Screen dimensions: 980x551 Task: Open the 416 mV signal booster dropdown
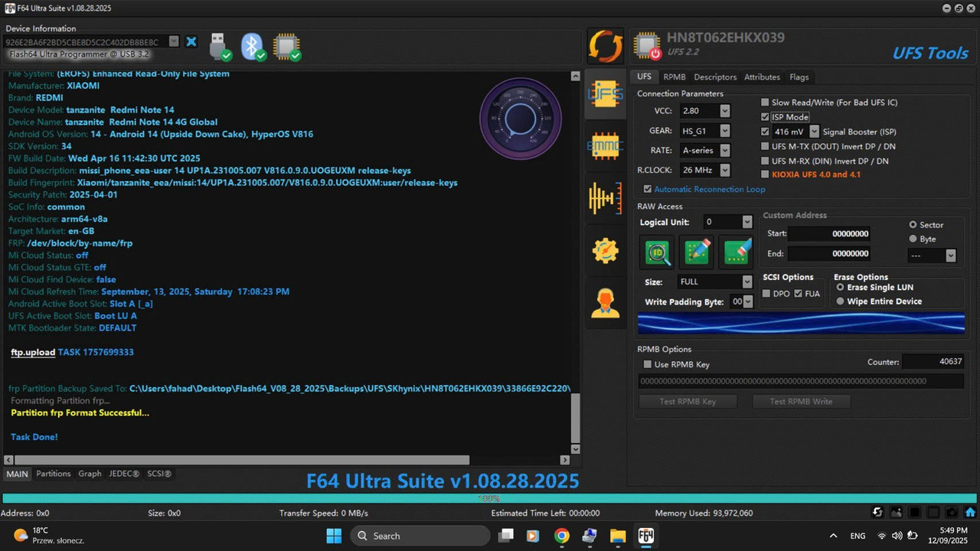(815, 132)
